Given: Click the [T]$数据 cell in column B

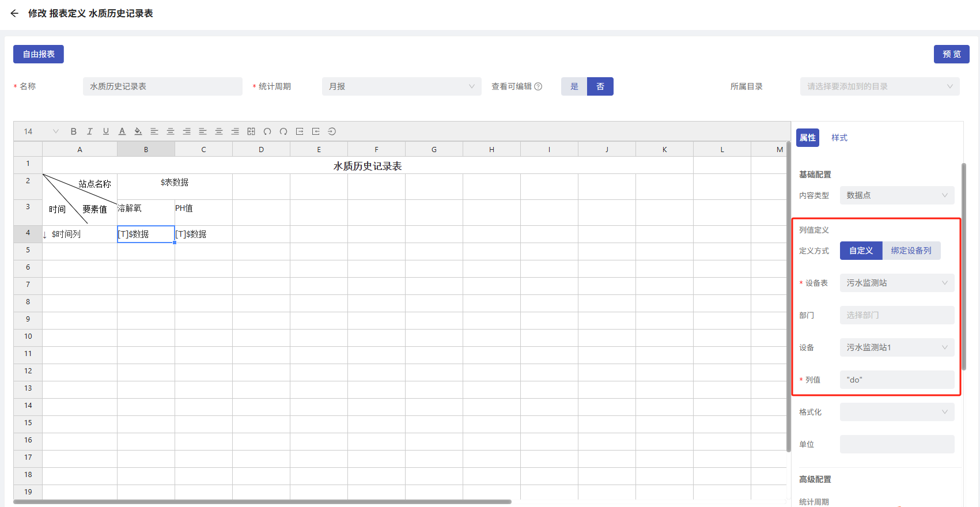Looking at the screenshot, I should tap(146, 234).
